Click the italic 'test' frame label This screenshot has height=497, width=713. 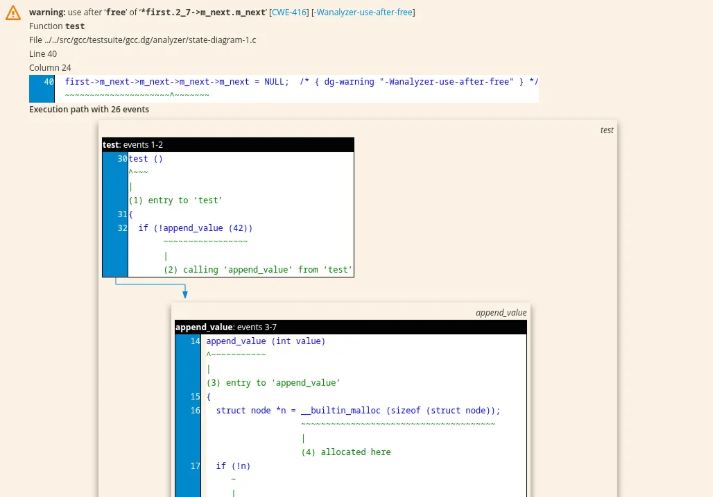(x=606, y=130)
